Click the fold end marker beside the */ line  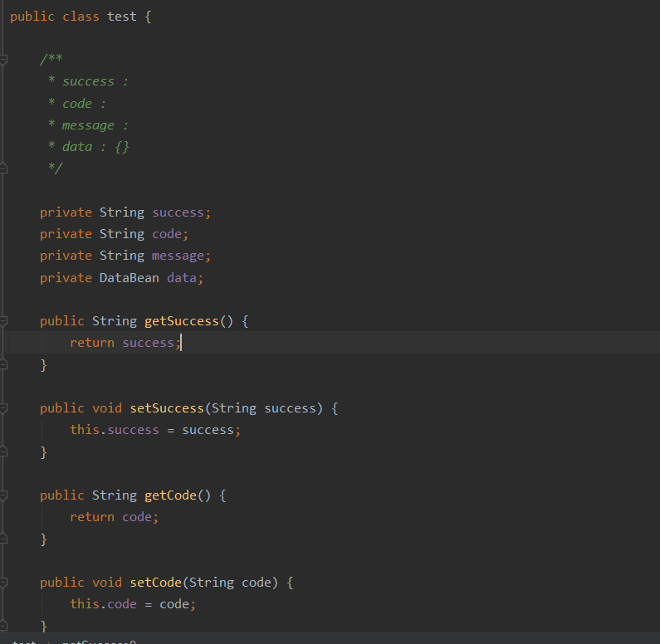click(3, 168)
